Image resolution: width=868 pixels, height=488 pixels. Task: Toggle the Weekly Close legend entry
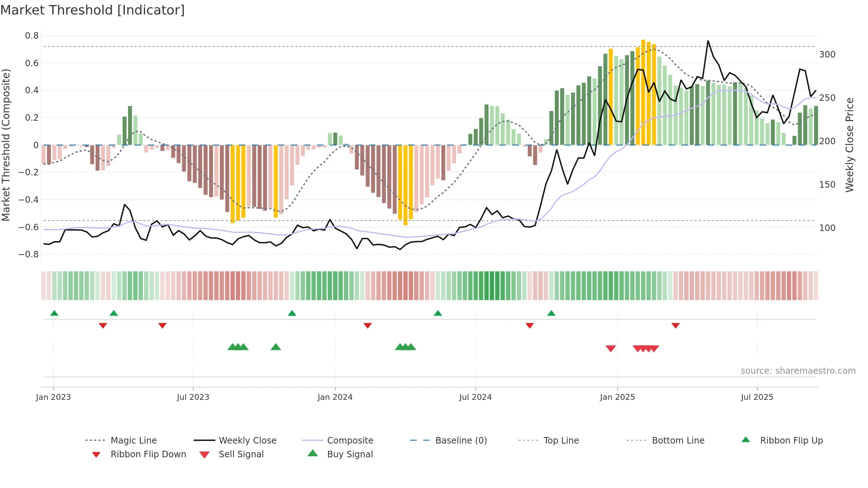point(235,440)
